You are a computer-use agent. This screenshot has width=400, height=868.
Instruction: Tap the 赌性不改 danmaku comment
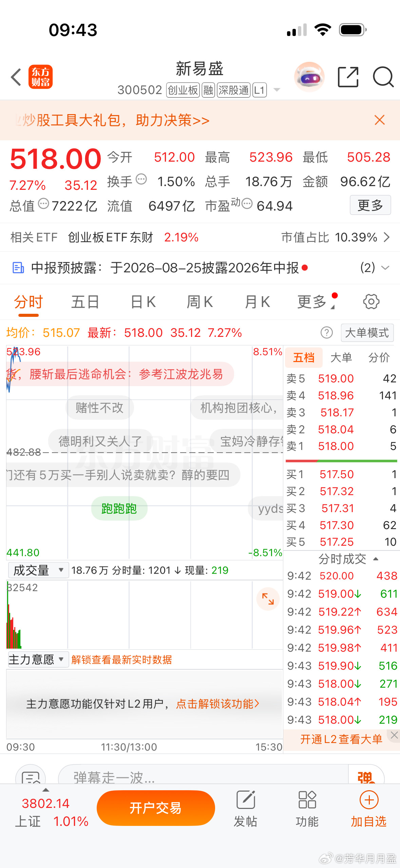99,408
